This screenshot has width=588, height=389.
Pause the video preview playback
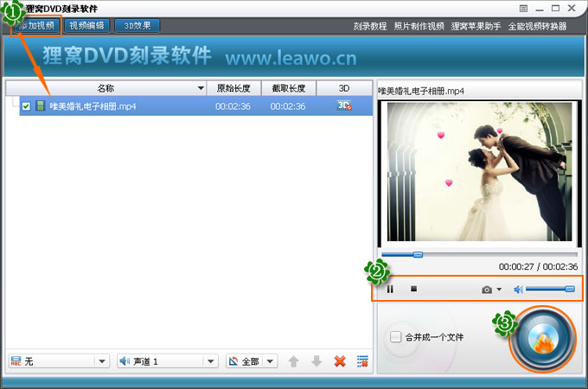pyautogui.click(x=390, y=289)
